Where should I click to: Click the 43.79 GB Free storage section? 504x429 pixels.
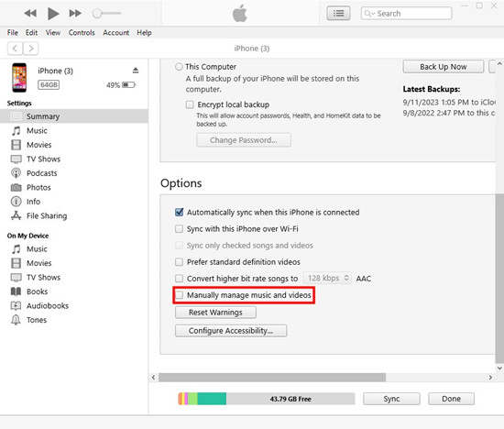pyautogui.click(x=290, y=399)
